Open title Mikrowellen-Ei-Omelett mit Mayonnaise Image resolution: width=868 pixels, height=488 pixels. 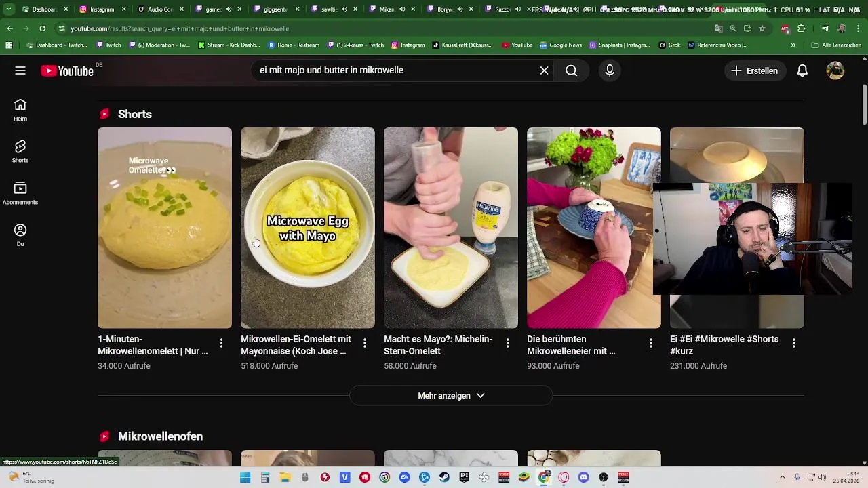(x=296, y=345)
